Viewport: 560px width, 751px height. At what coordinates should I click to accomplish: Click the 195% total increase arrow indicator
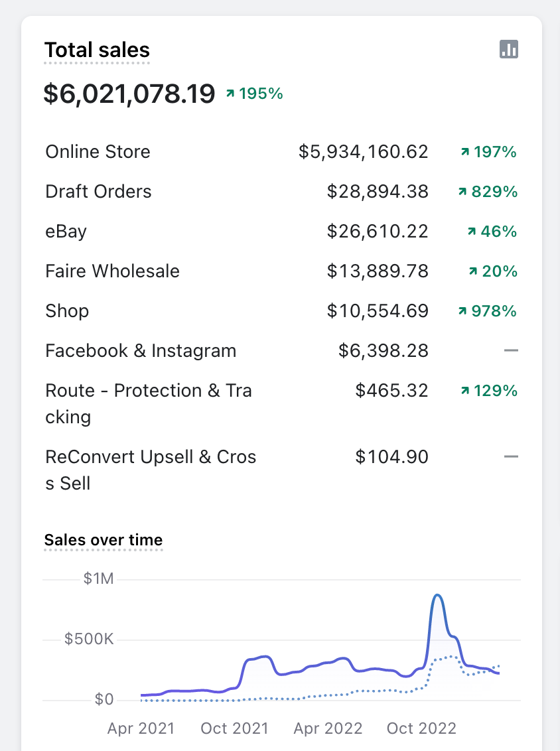click(x=230, y=94)
